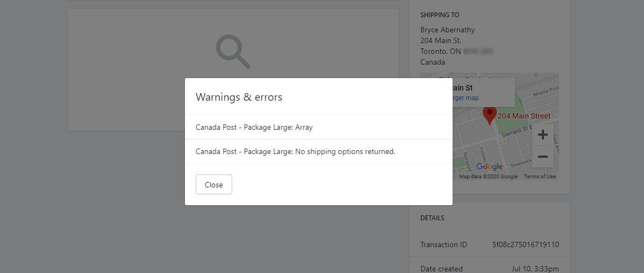Click the magnifying glass search icon
This screenshot has height=273, width=644.
click(233, 52)
